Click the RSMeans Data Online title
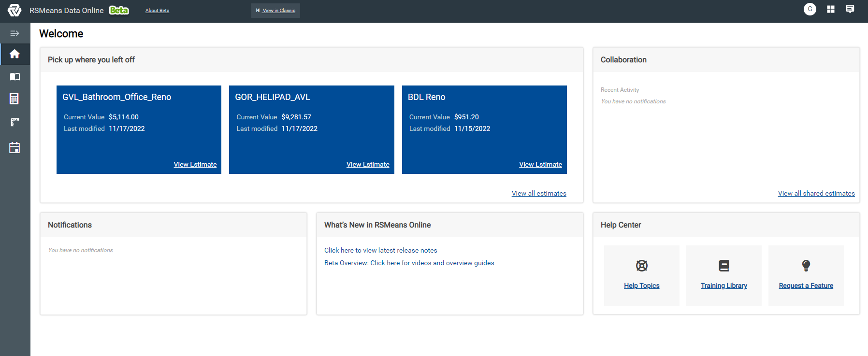This screenshot has width=868, height=356. [67, 10]
